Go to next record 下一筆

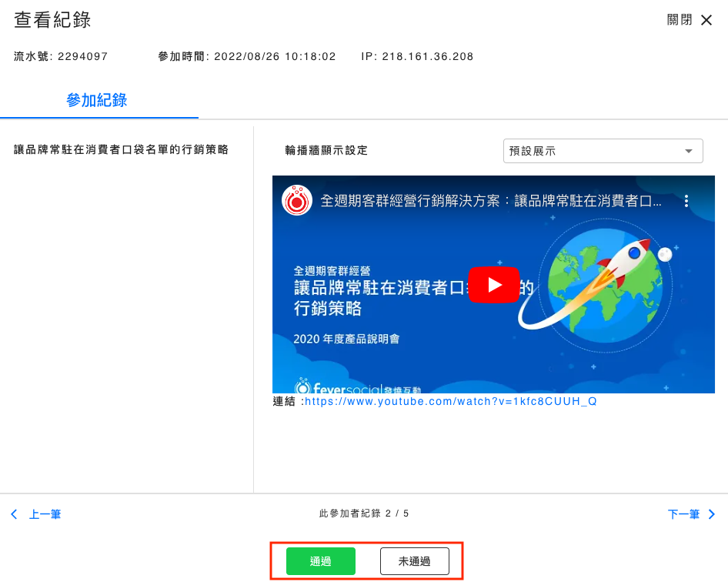(683, 514)
